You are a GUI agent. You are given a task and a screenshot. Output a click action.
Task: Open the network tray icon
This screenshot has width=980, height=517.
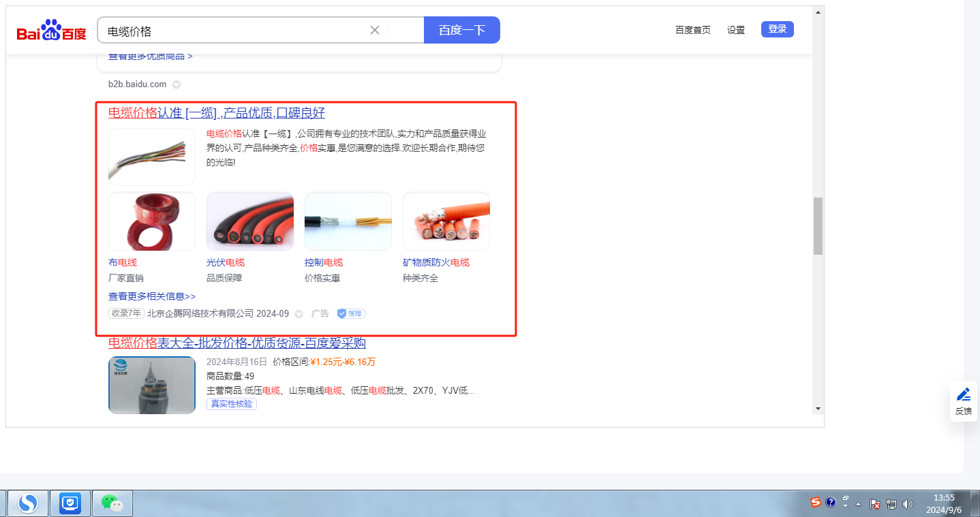click(891, 504)
